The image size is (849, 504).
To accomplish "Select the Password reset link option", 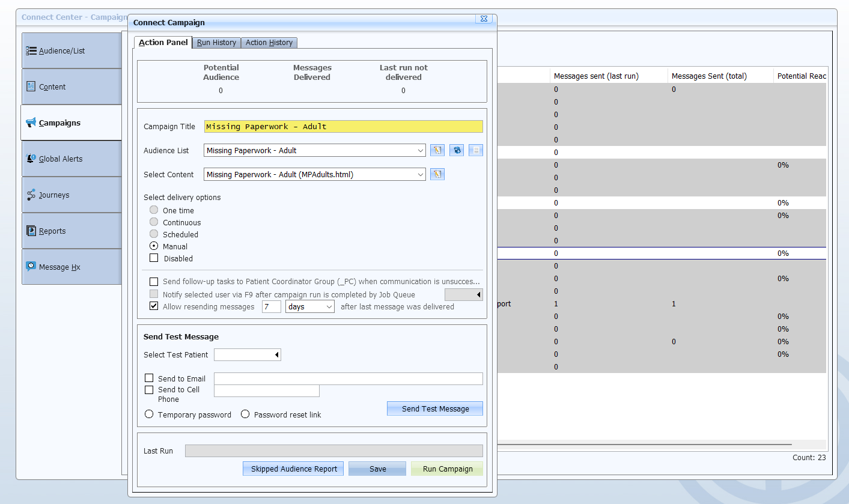I will click(x=245, y=414).
